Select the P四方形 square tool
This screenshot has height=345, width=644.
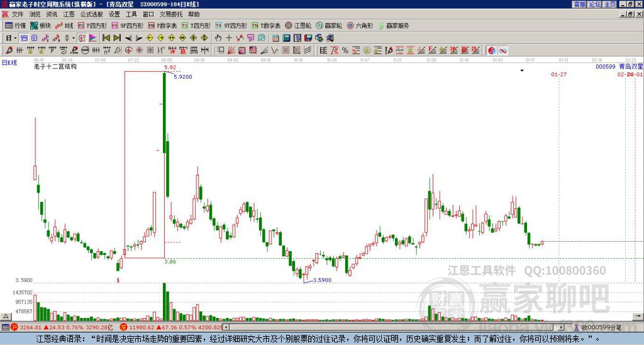tap(97, 26)
